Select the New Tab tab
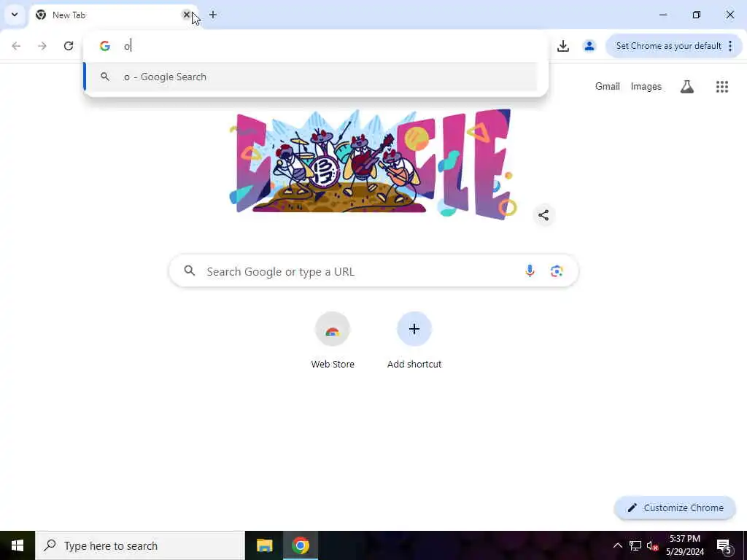The width and height of the screenshot is (747, 560). click(x=115, y=15)
